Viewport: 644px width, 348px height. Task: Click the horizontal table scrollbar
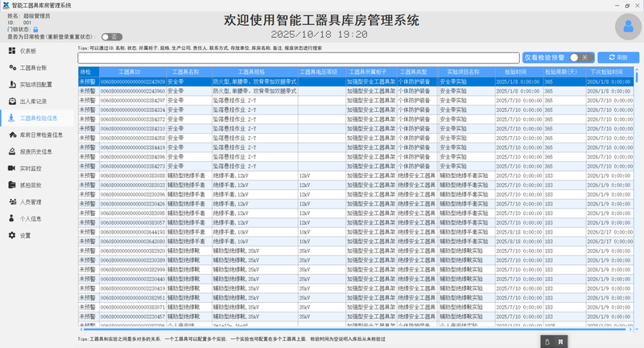355,329
